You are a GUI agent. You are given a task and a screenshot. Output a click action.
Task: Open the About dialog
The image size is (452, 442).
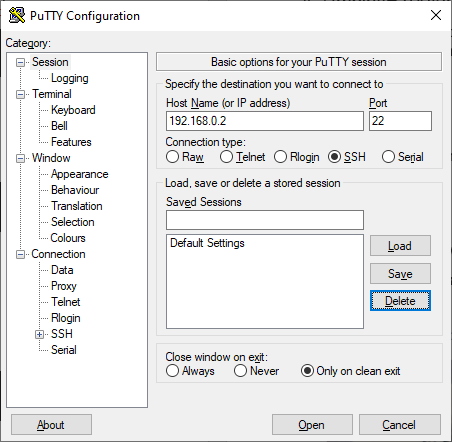[x=51, y=425]
